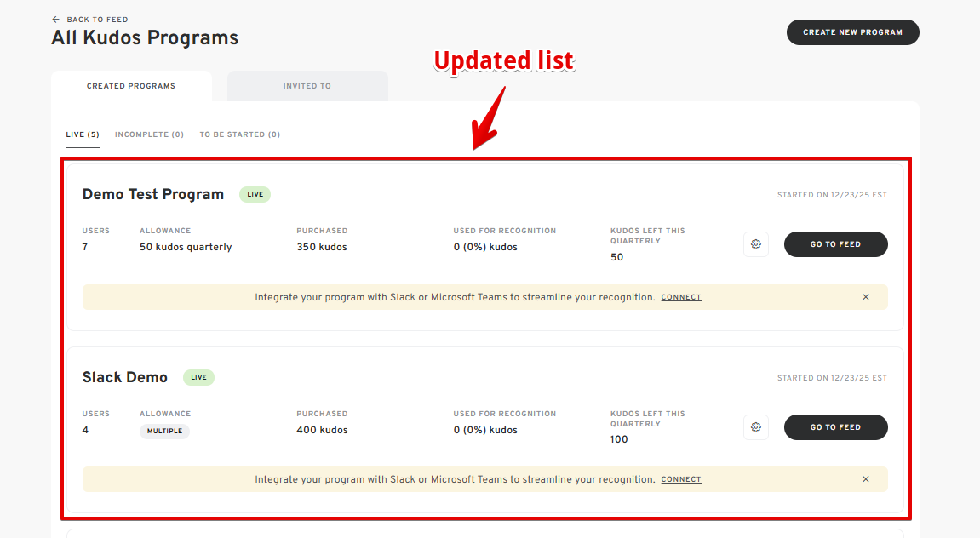Click the Create New Program button
Image resolution: width=980 pixels, height=538 pixels.
point(852,32)
